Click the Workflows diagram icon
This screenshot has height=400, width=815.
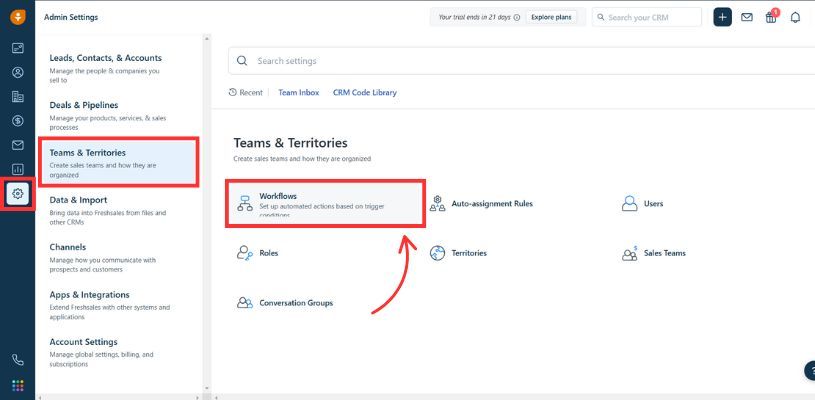coord(245,203)
